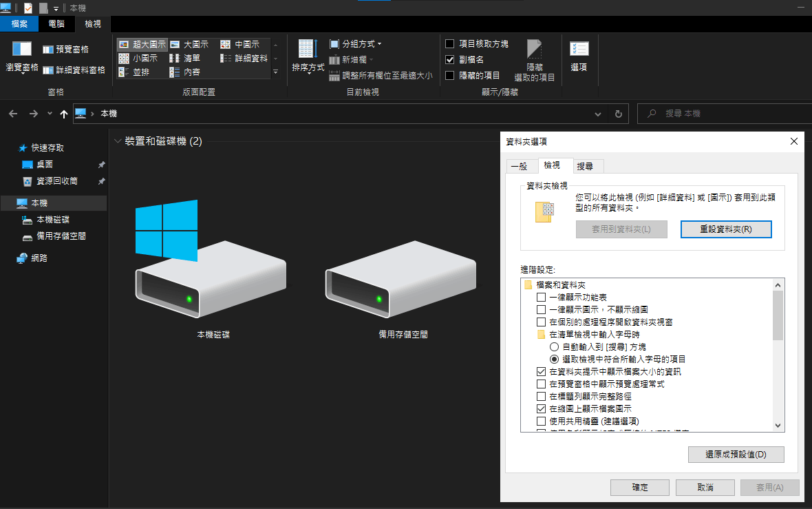
Task: Check 使用共用精靈 (建議選項)
Action: 541,422
